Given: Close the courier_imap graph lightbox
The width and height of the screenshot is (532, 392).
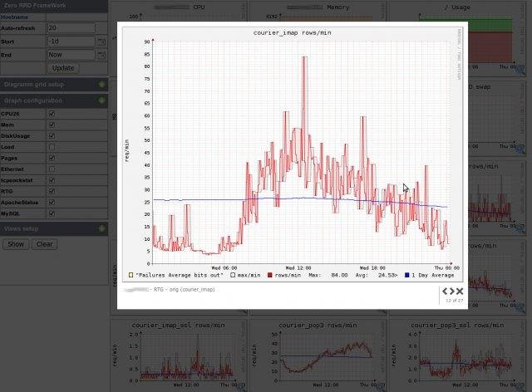Looking at the screenshot, I should point(460,292).
